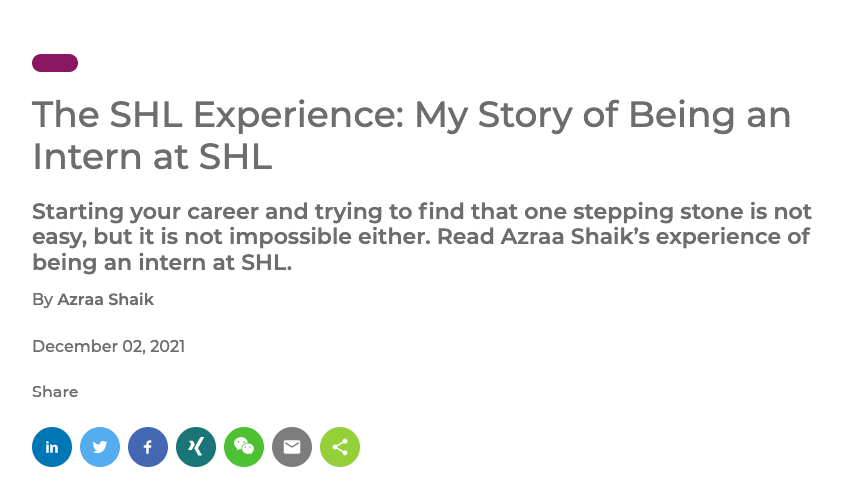Click 'not impossible either' in the subtitle
The image size is (846, 502).
click(308, 236)
